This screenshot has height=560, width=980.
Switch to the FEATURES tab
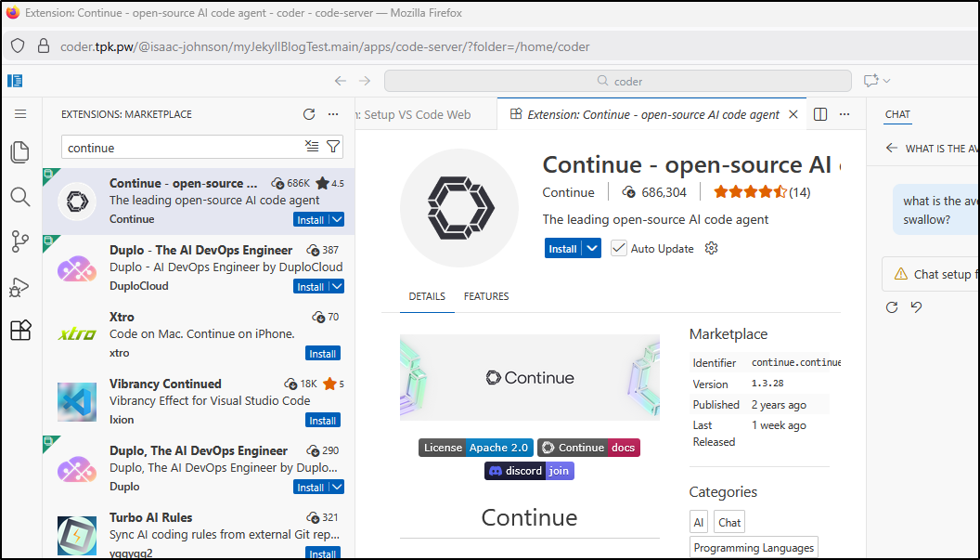tap(486, 296)
